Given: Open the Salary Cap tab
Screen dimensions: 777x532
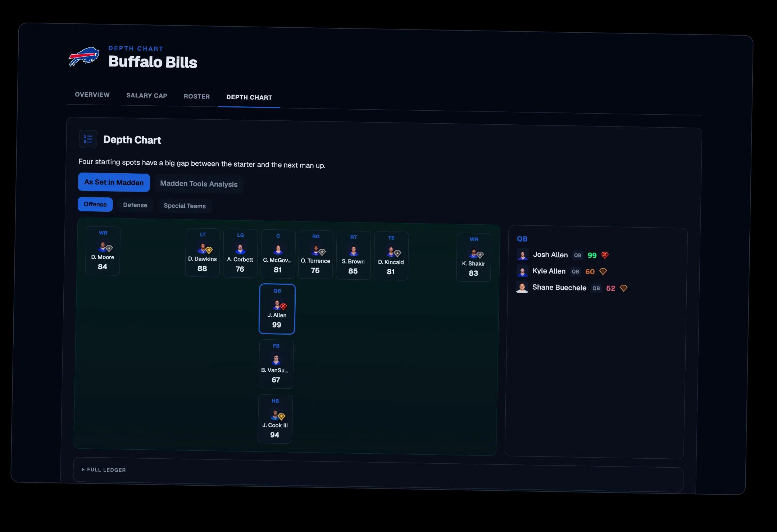Looking at the screenshot, I should pyautogui.click(x=147, y=96).
